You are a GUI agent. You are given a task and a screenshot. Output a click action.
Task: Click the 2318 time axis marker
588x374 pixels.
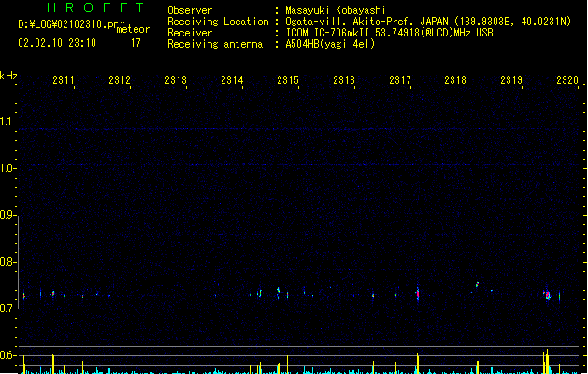(455, 79)
